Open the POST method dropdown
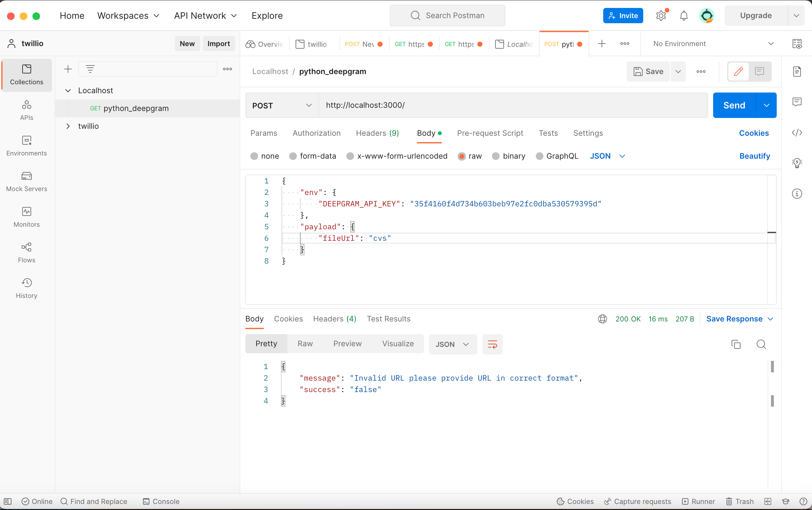Viewport: 812px width, 510px height. click(282, 106)
